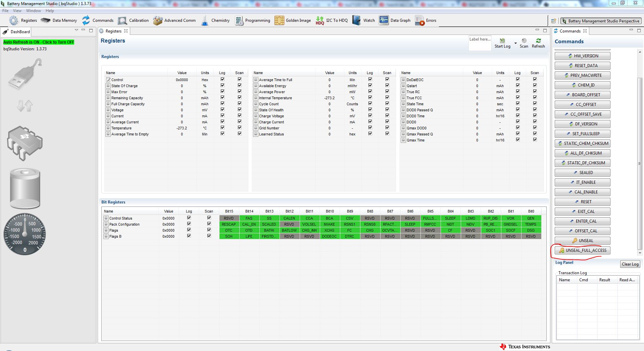The height and width of the screenshot is (351, 644).
Task: Click the Label here input field
Action: point(480,43)
